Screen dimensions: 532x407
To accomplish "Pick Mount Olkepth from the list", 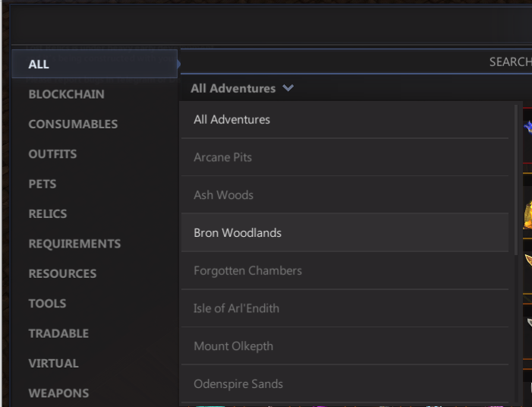I will click(x=233, y=346).
